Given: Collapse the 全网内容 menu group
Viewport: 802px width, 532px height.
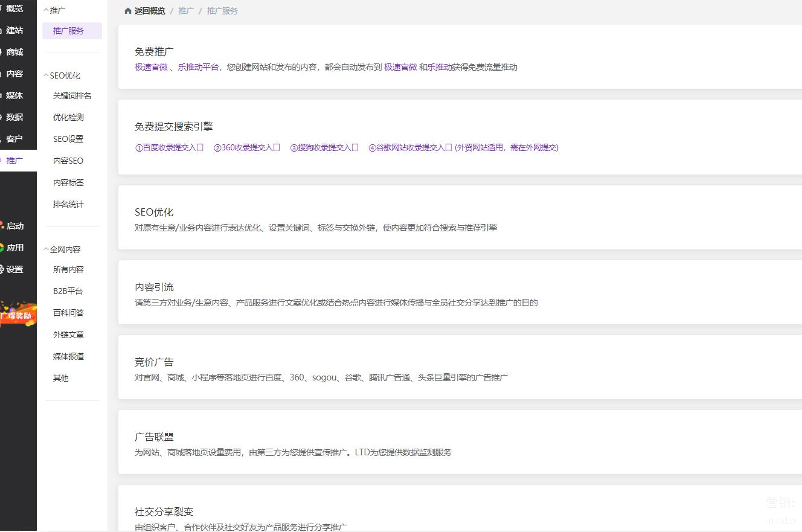Looking at the screenshot, I should pos(62,249).
